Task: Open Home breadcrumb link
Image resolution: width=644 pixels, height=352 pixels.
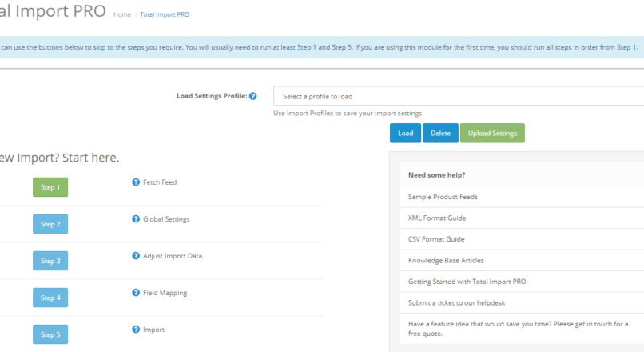Action: tap(122, 14)
